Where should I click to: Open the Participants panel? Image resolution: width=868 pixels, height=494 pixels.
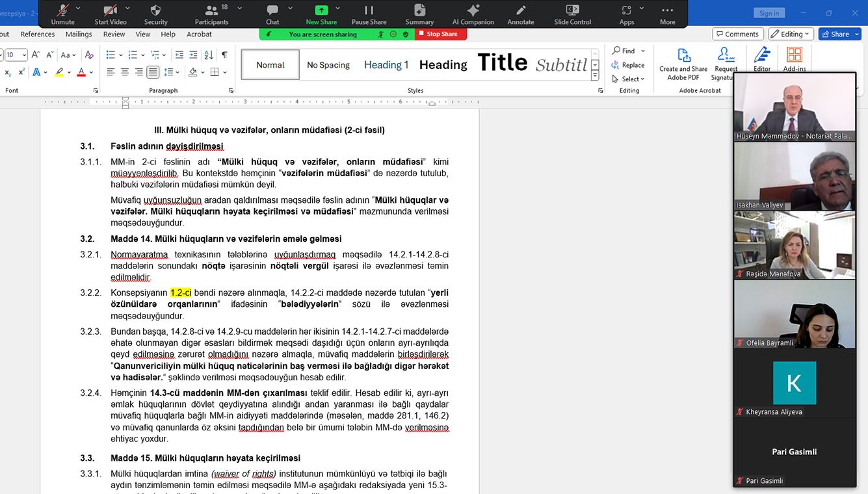coord(211,14)
